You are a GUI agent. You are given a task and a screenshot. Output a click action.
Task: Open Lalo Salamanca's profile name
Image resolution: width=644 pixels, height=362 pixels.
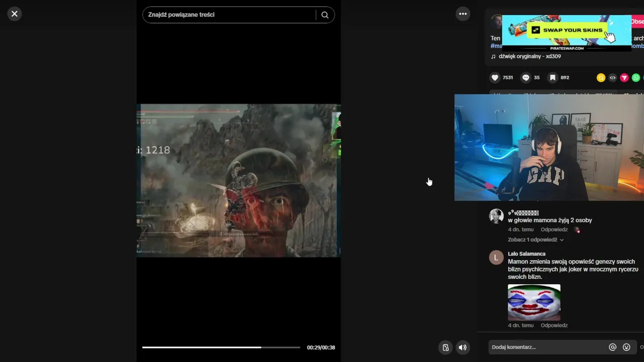[526, 254]
